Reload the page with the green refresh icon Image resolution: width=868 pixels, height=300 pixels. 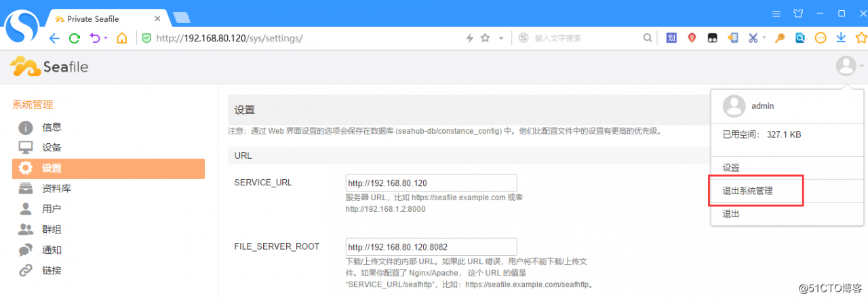tap(75, 38)
